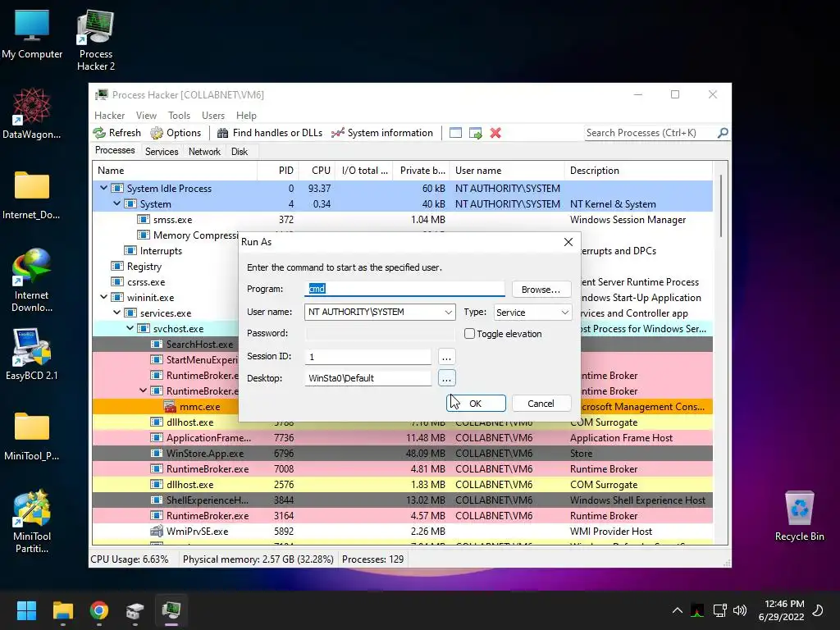This screenshot has width=840, height=630.
Task: Open File Explorer from taskbar
Action: coord(62,610)
